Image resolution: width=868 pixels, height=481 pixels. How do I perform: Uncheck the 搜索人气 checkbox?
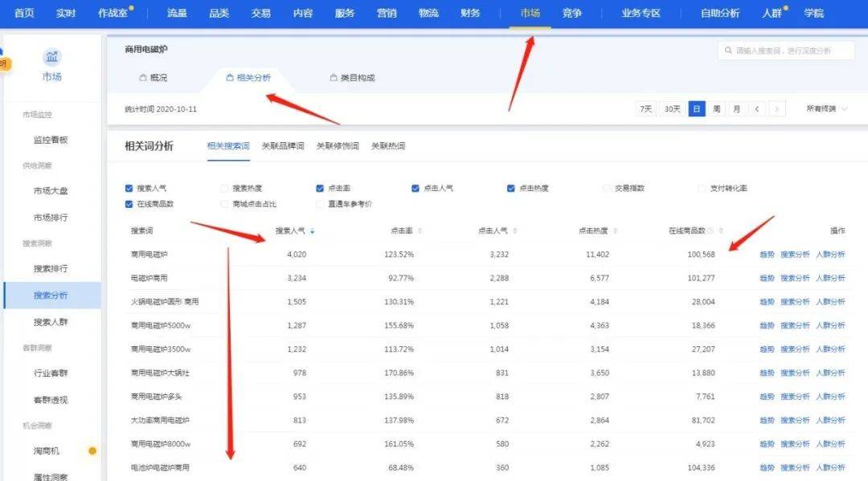click(129, 189)
